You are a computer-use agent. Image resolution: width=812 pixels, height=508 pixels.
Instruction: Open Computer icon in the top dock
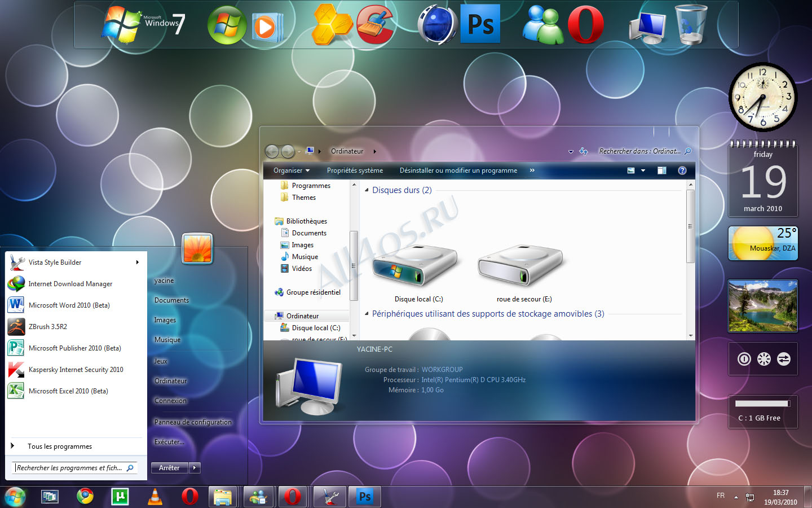(648, 27)
